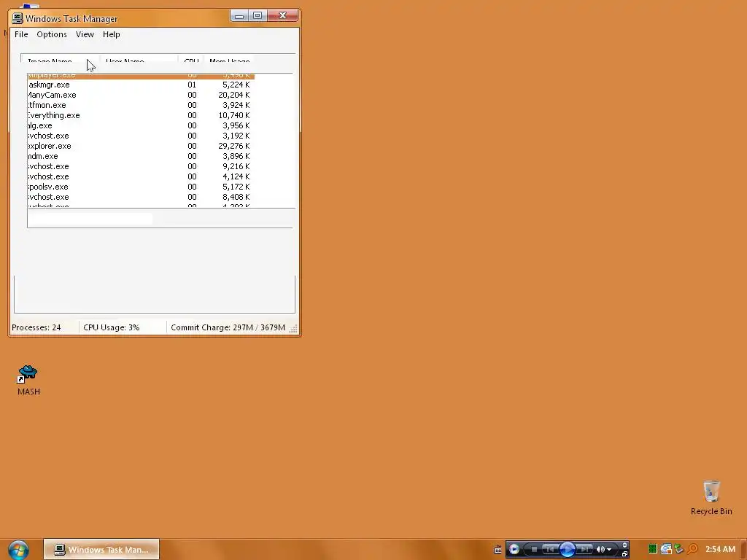Click the green CPU meter tray icon

653,549
